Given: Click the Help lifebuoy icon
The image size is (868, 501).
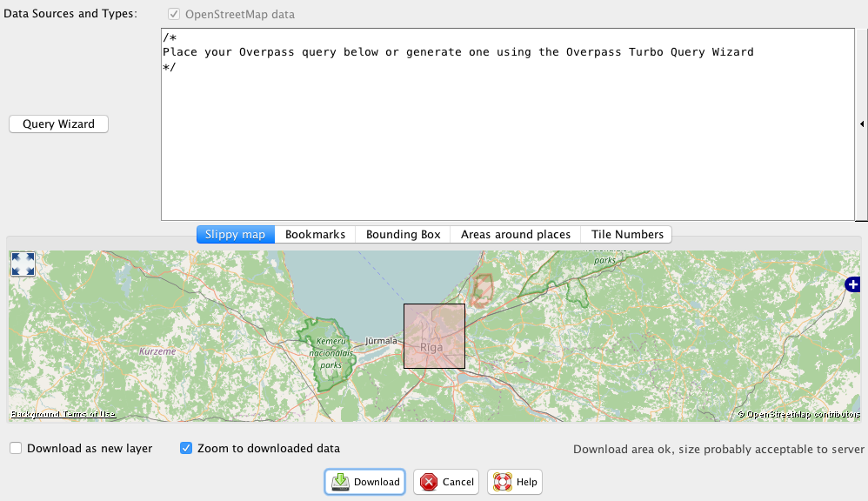Looking at the screenshot, I should click(503, 482).
